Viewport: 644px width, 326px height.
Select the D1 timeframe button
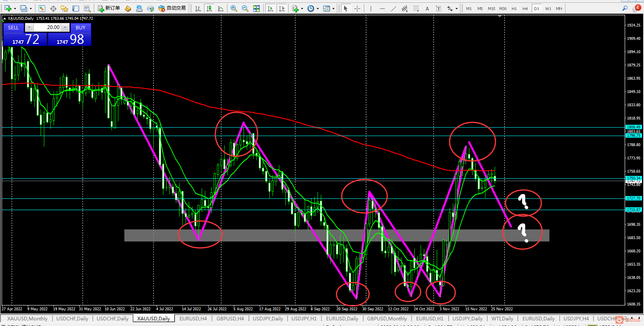tap(537, 8)
